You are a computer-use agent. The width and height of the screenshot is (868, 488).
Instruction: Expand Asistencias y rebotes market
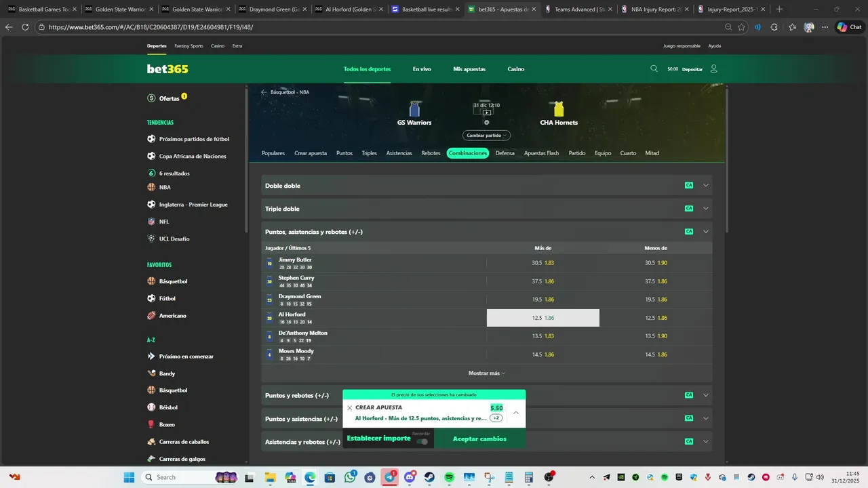706,441
